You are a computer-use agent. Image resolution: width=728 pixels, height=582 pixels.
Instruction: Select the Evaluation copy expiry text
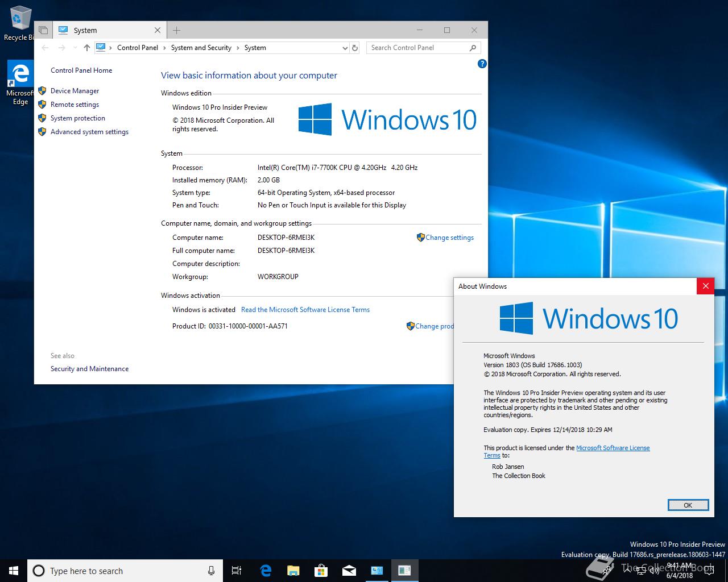tap(548, 430)
